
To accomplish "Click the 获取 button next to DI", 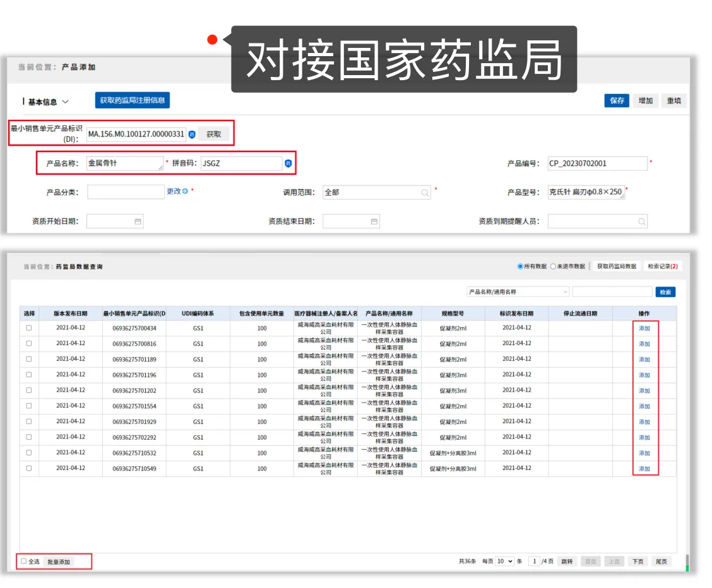I will click(x=214, y=134).
